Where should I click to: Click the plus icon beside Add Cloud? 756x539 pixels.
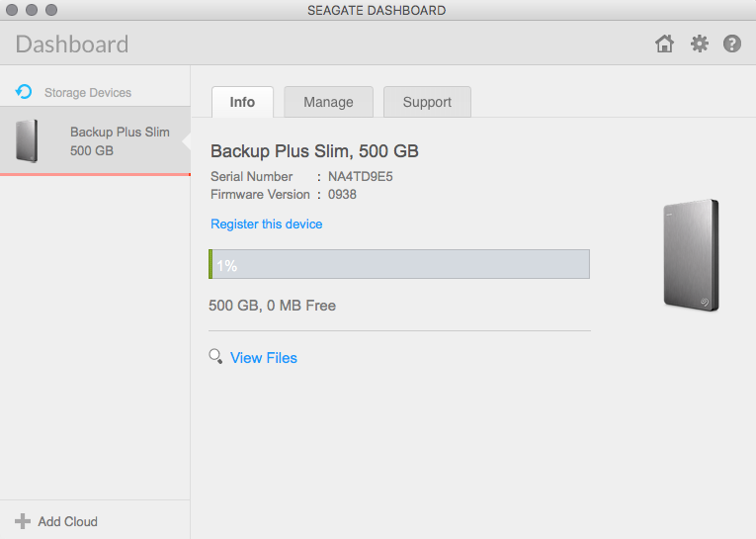[x=22, y=521]
